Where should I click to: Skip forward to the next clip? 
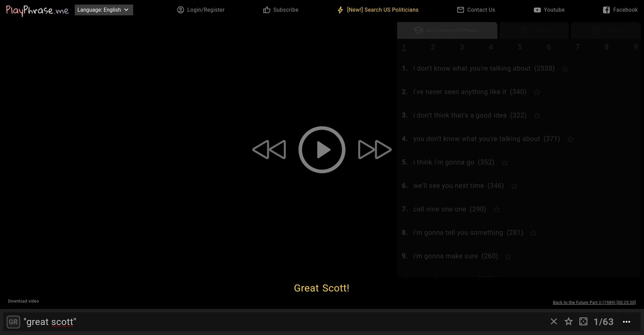374,150
